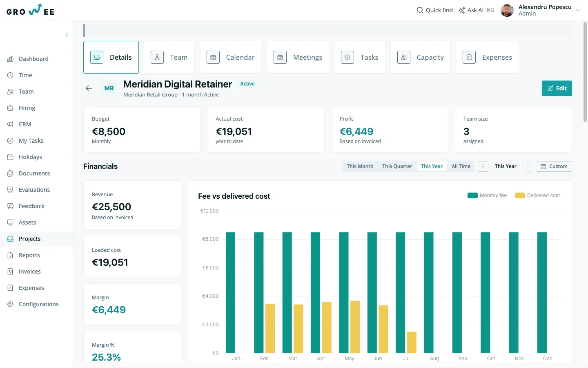
Task: Click the Invoices icon in sidebar
Action: pyautogui.click(x=10, y=272)
